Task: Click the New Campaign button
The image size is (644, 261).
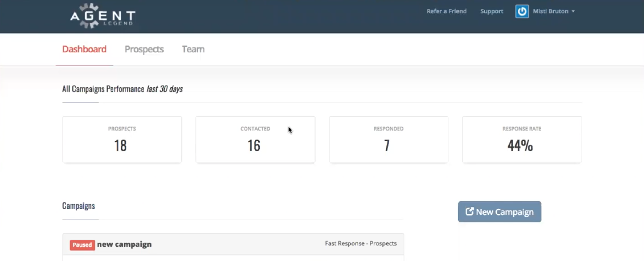Action: 500,212
